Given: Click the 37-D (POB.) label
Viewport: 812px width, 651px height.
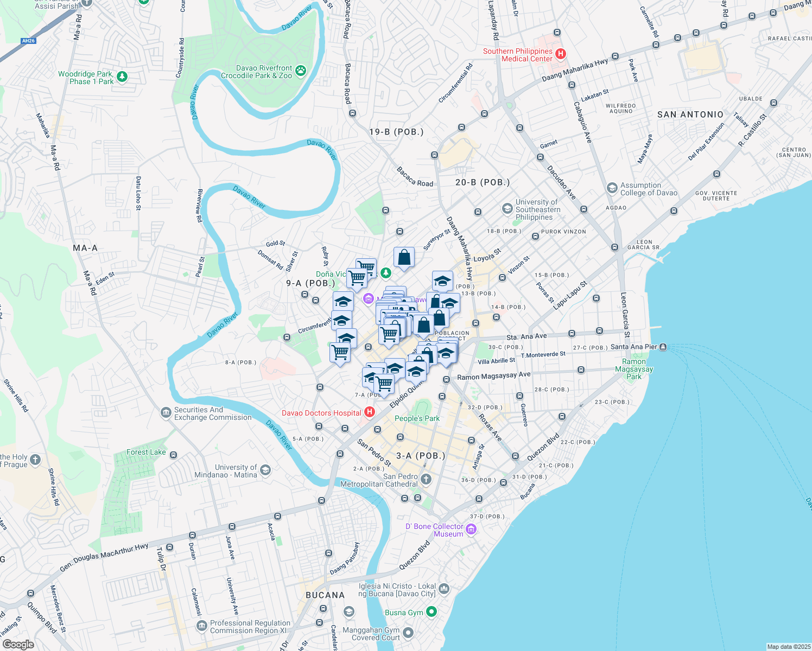Looking at the screenshot, I should tap(487, 516).
